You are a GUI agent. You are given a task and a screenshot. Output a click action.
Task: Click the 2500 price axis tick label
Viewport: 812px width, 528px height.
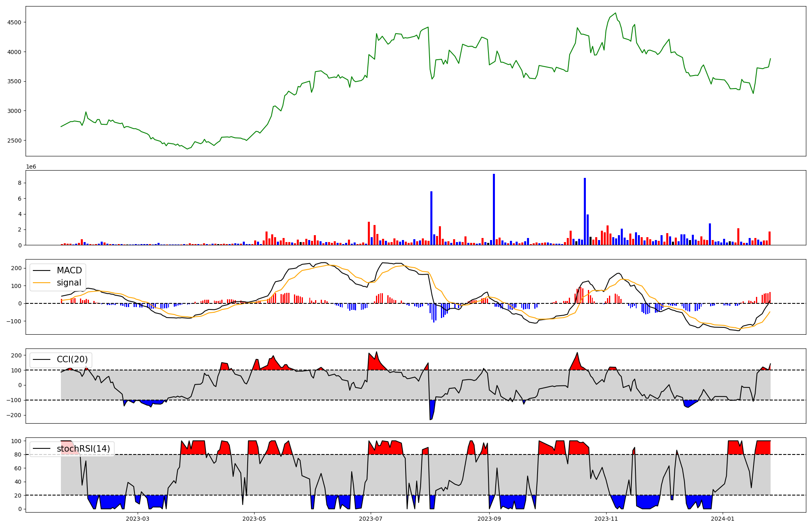coord(15,141)
